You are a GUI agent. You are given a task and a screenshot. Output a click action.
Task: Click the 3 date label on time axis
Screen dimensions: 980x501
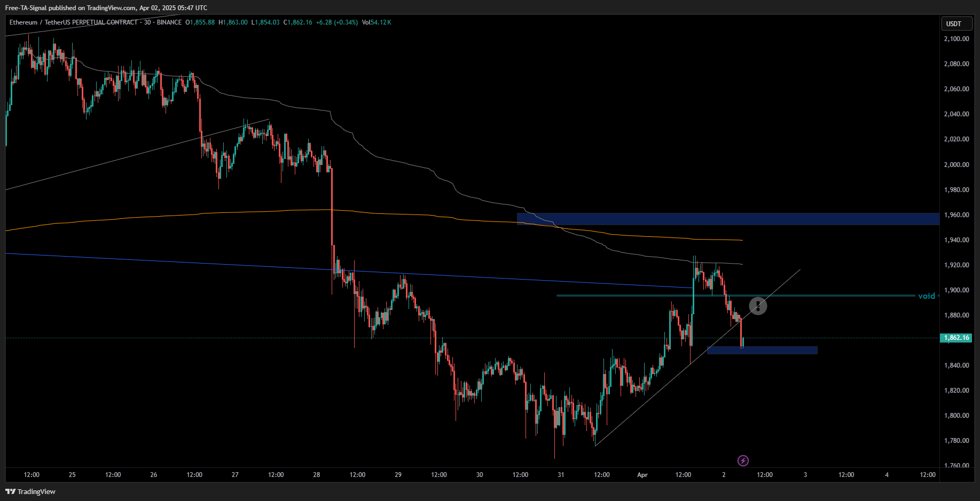pyautogui.click(x=805, y=475)
